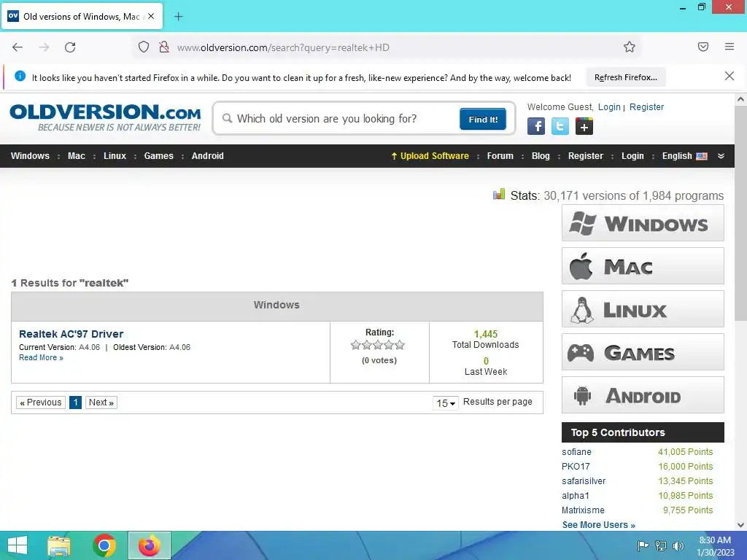
Task: Click Login in the black nav bar
Action: [x=632, y=156]
